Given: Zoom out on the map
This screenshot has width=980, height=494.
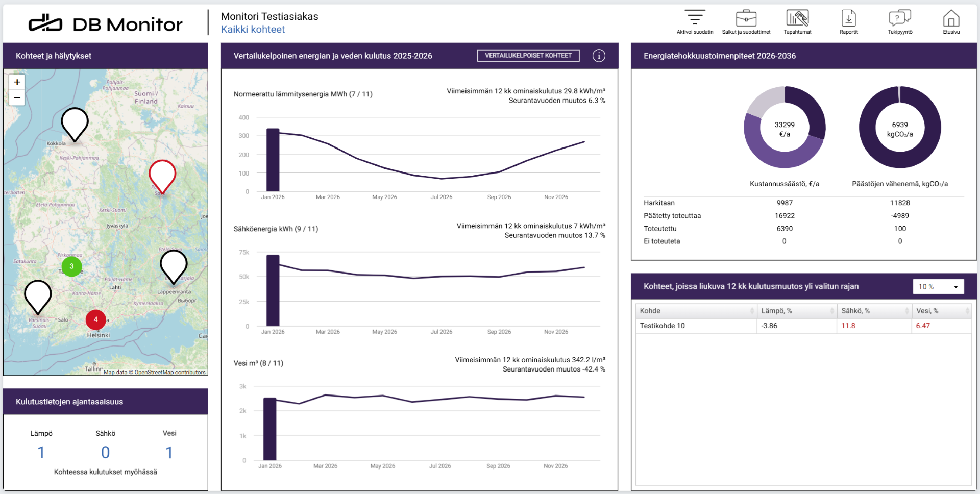Looking at the screenshot, I should pyautogui.click(x=17, y=97).
